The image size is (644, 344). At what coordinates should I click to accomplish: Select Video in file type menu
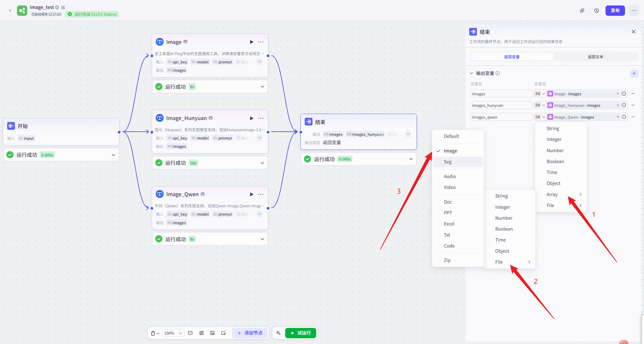coord(450,188)
